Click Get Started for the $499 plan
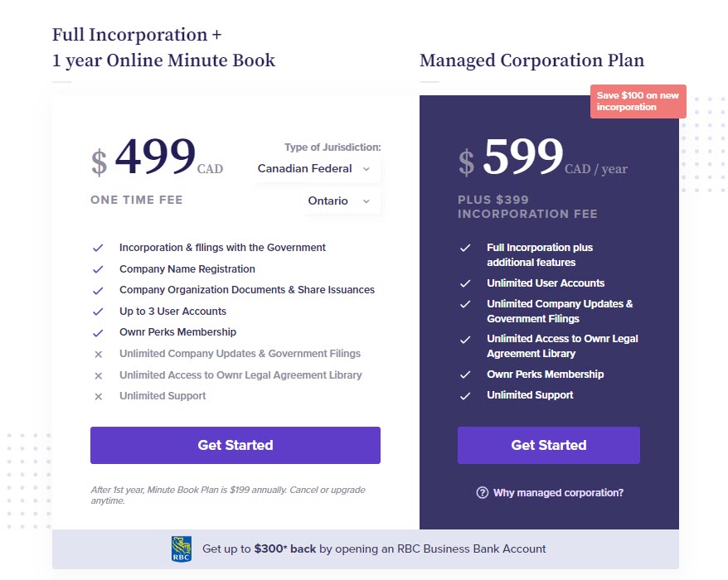 click(235, 445)
